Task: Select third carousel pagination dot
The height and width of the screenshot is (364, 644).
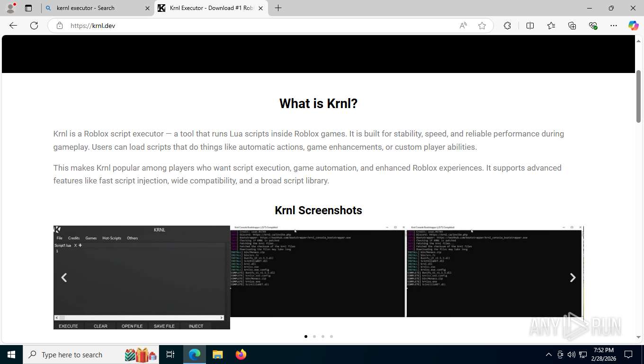Action: coord(323,337)
